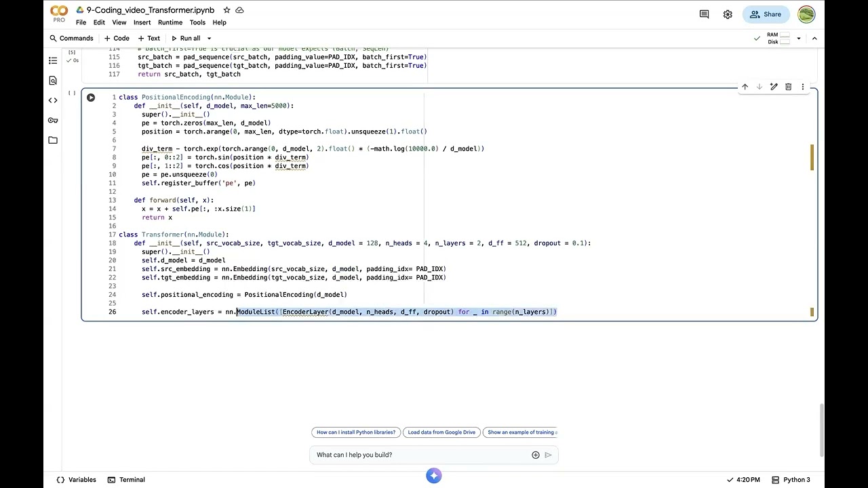Select 'Load data from Google Drive' suggestion
Image resolution: width=868 pixels, height=488 pixels.
click(x=441, y=432)
